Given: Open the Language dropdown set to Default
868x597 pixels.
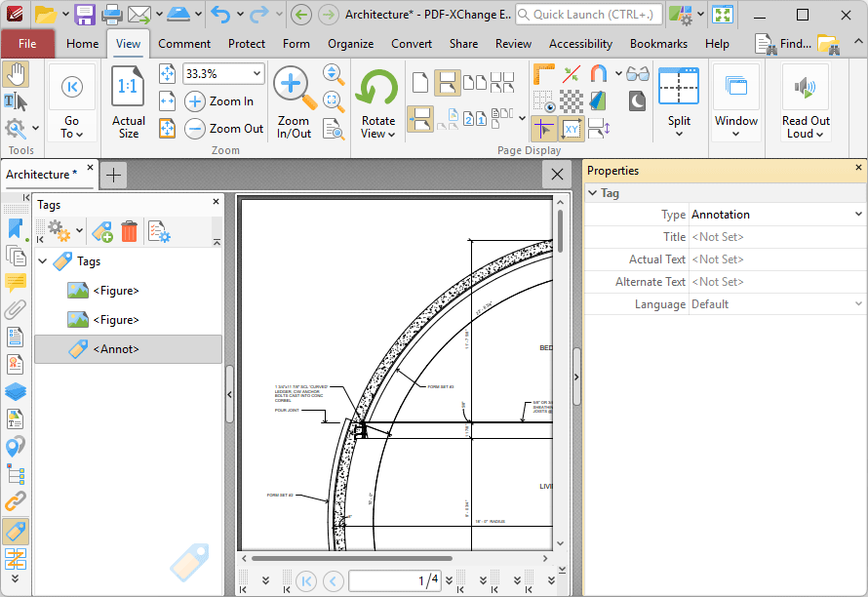Looking at the screenshot, I should [x=858, y=304].
